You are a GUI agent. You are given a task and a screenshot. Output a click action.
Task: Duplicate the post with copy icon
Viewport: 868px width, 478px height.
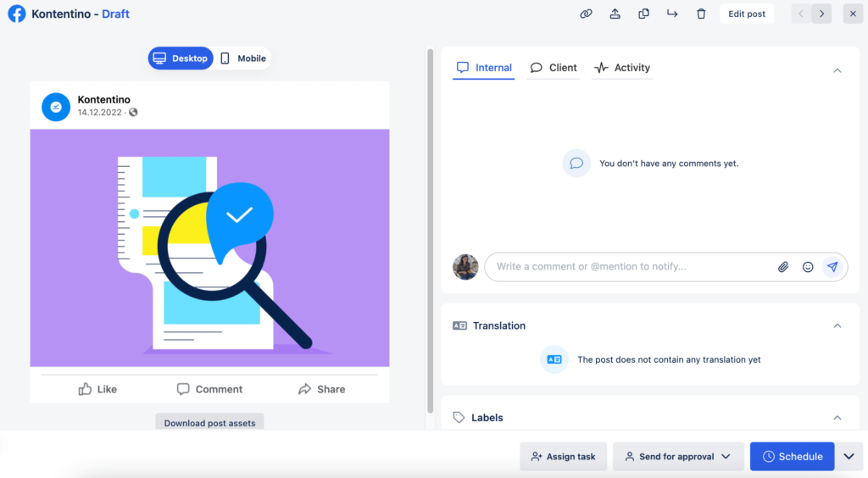(643, 14)
